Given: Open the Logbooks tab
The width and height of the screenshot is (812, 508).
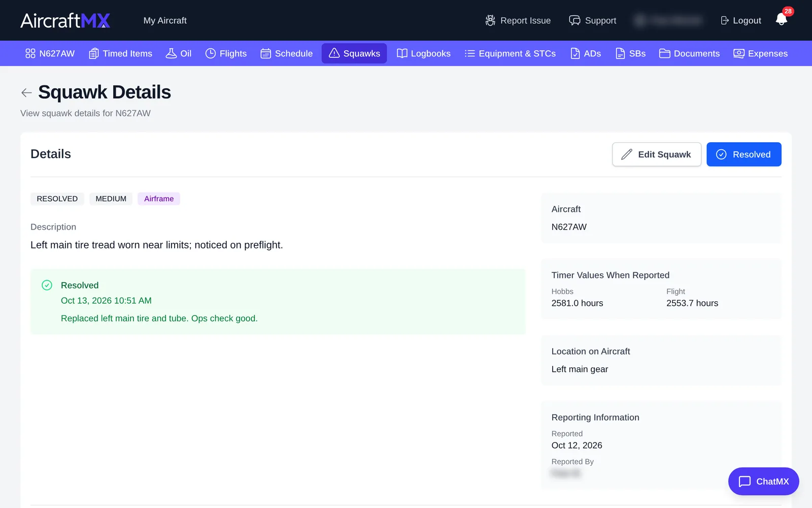Looking at the screenshot, I should [x=424, y=53].
